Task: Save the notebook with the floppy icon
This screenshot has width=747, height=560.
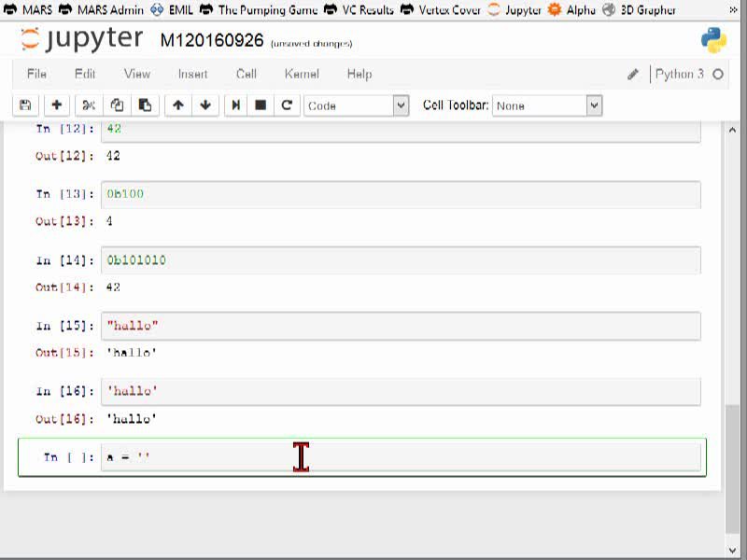Action: click(25, 105)
